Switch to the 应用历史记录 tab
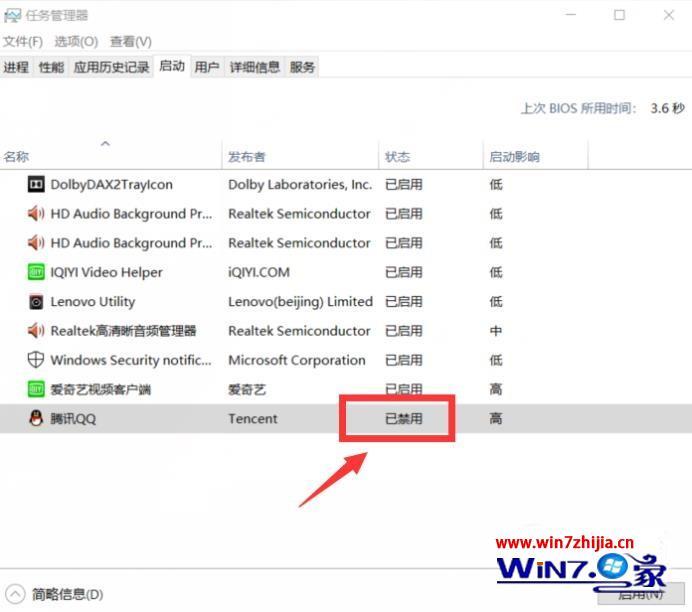The height and width of the screenshot is (612, 692). pos(111,67)
